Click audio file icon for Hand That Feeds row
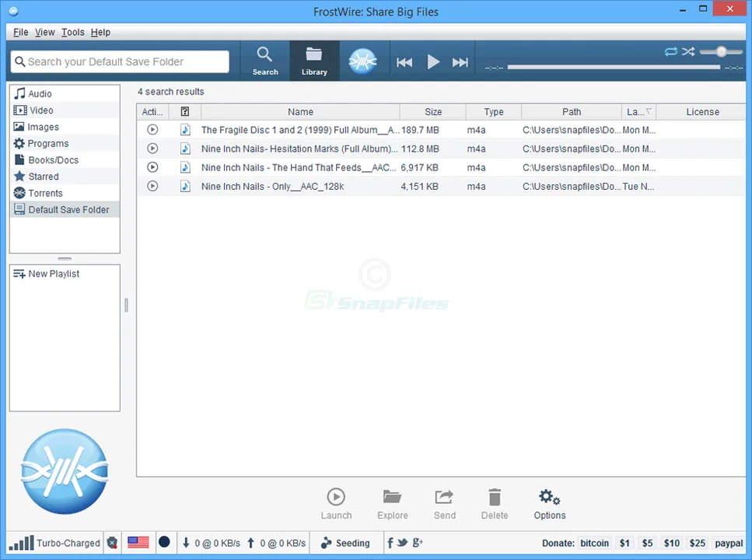 pos(185,167)
